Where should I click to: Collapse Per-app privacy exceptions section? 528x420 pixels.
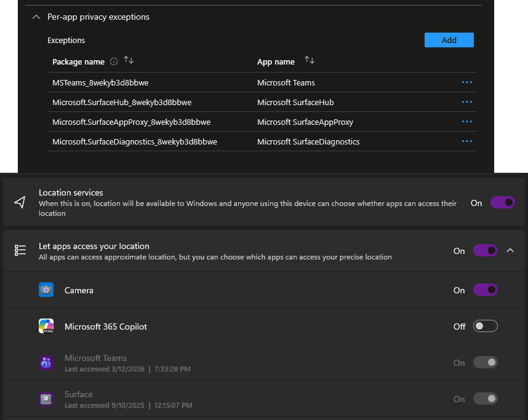click(36, 17)
